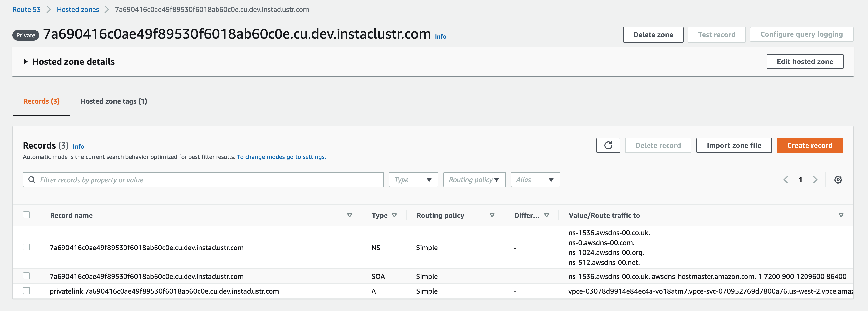Click the Import zone file button
The height and width of the screenshot is (311, 868).
click(734, 145)
